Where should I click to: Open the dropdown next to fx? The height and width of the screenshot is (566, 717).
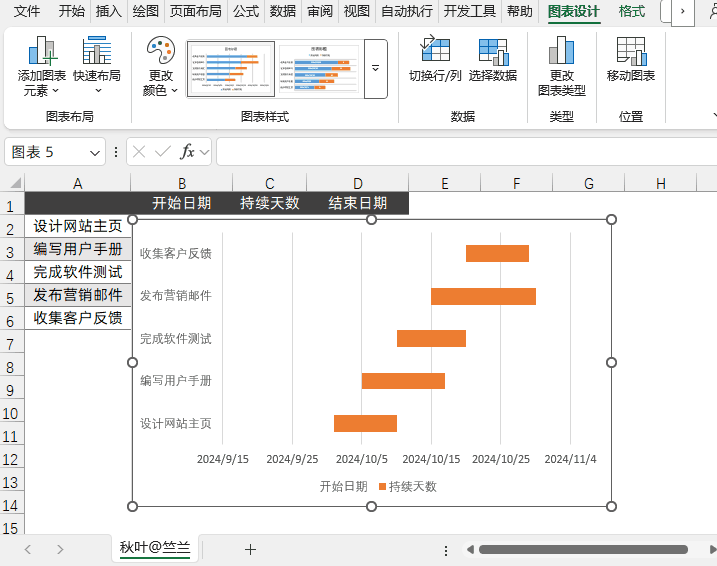[x=204, y=152]
